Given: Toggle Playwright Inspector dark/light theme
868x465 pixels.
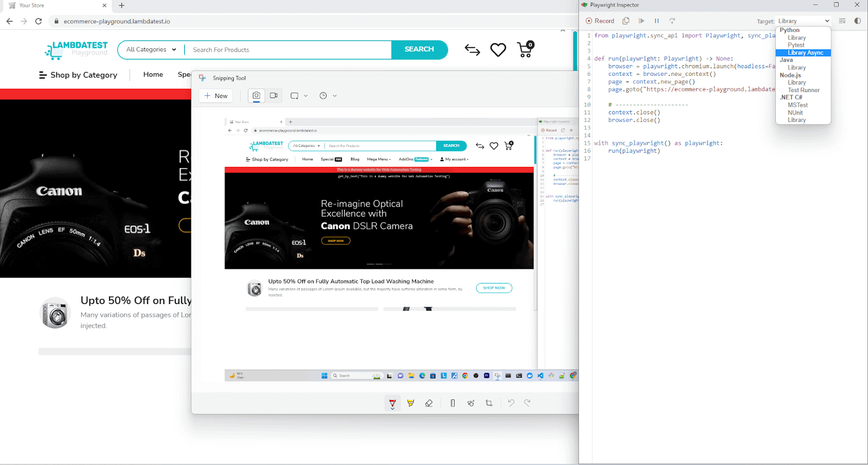Looking at the screenshot, I should pos(857,21).
